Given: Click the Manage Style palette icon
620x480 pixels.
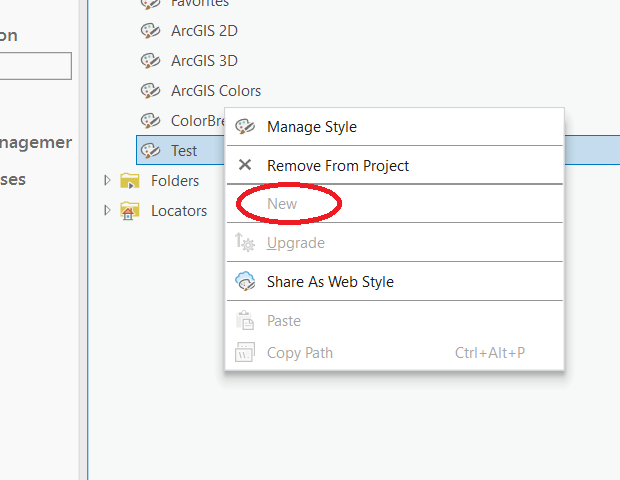Looking at the screenshot, I should 245,127.
